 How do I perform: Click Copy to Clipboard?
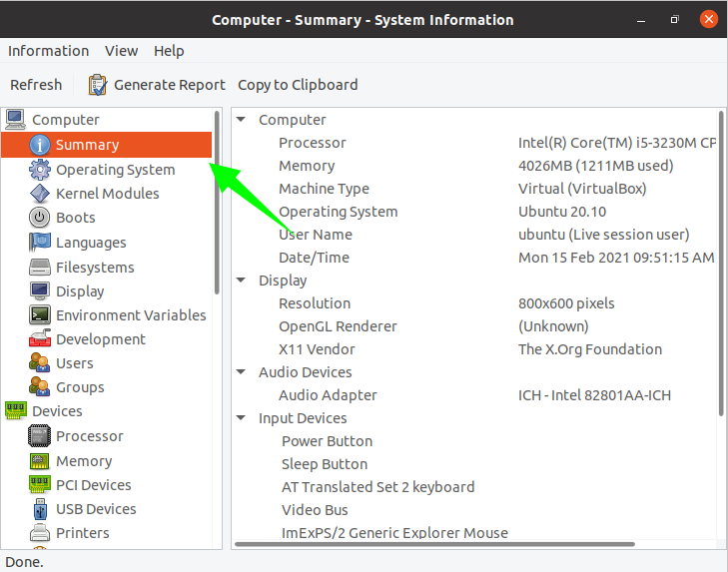point(298,85)
